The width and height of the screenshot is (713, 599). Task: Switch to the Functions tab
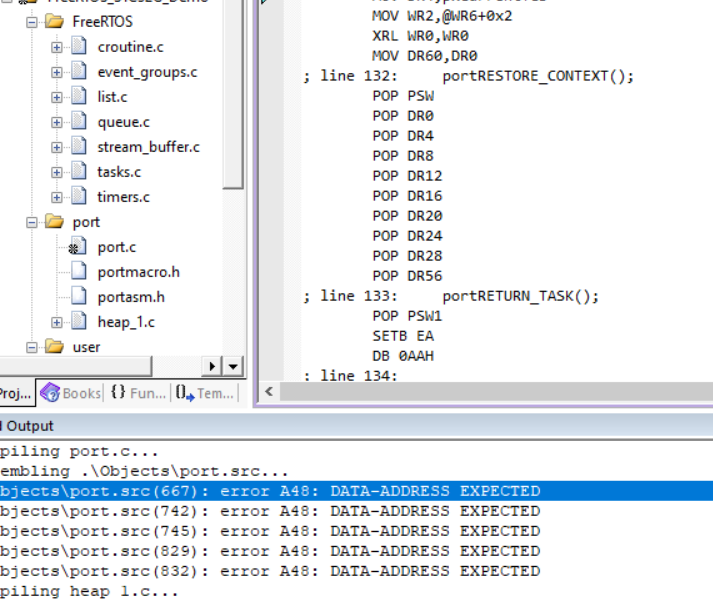click(139, 393)
